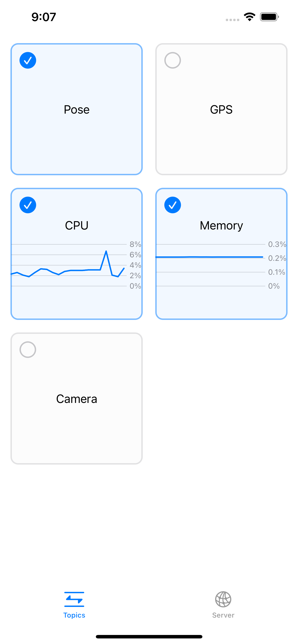Enable the GPS topic radio circle
The height and width of the screenshot is (644, 298).
172,60
